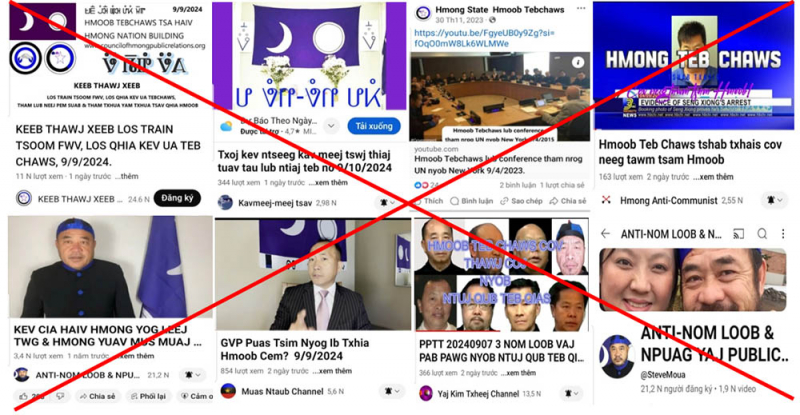
Task: Toggle notification bell for Kavmeej-meej tsav
Action: (387, 203)
